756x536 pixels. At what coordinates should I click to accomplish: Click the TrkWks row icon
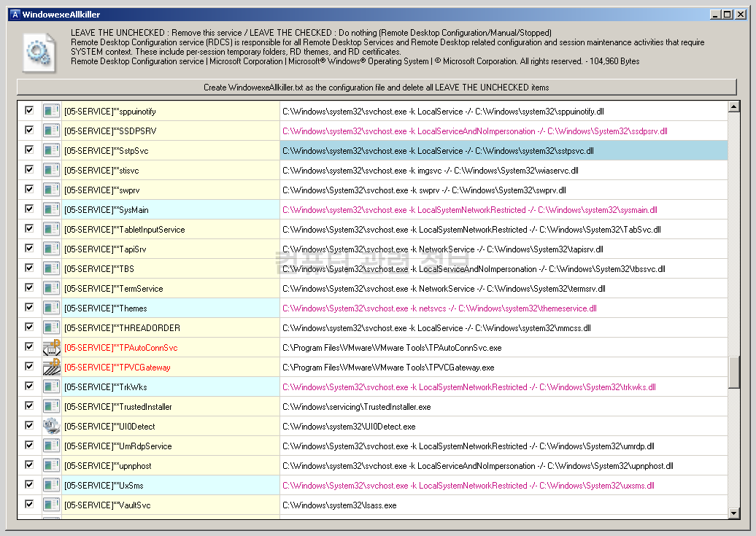51,387
